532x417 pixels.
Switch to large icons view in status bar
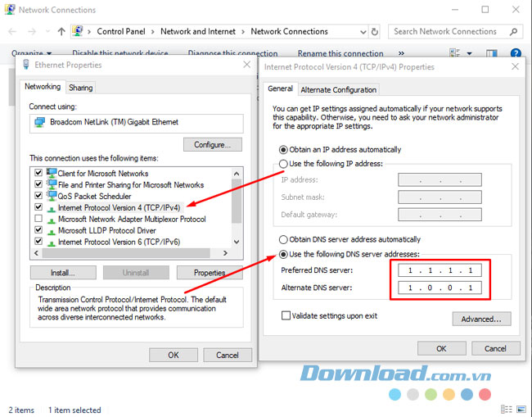click(521, 410)
